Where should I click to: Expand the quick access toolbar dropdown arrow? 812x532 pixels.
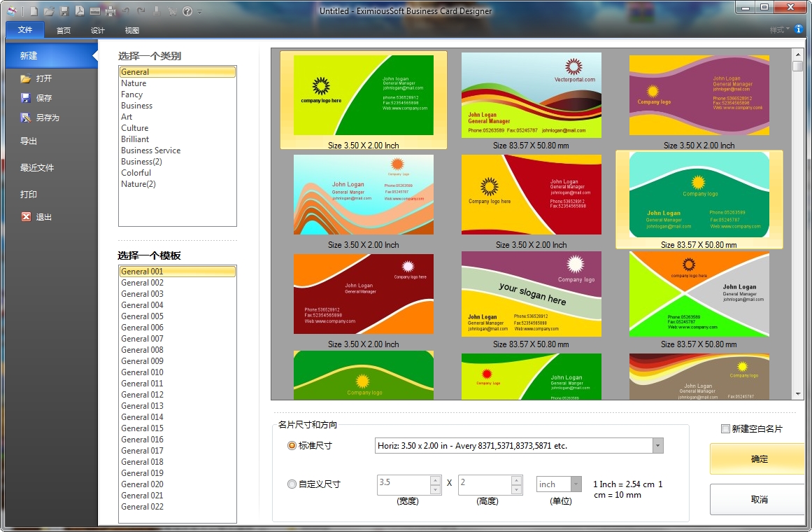(199, 11)
